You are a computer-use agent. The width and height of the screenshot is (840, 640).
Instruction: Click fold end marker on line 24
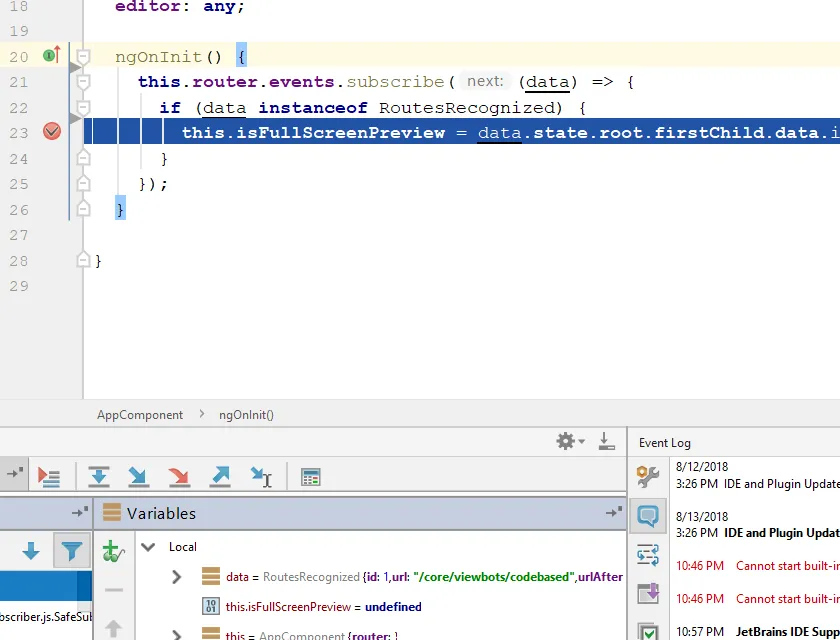[x=83, y=157]
